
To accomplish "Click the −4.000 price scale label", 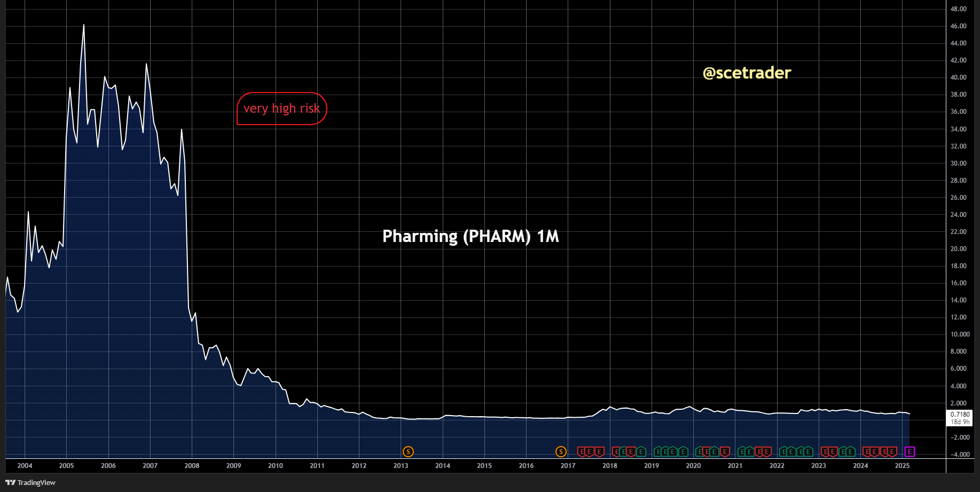I will click(x=960, y=455).
